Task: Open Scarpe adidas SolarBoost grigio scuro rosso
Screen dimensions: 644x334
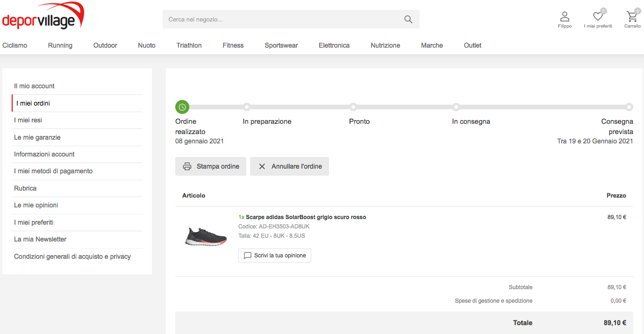Action: click(x=306, y=217)
